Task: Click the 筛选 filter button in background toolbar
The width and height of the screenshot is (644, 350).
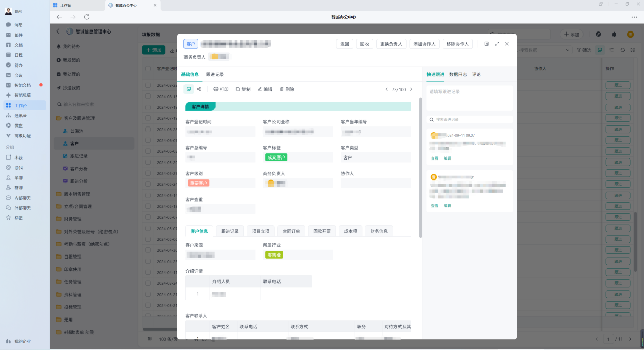Action: [x=584, y=50]
